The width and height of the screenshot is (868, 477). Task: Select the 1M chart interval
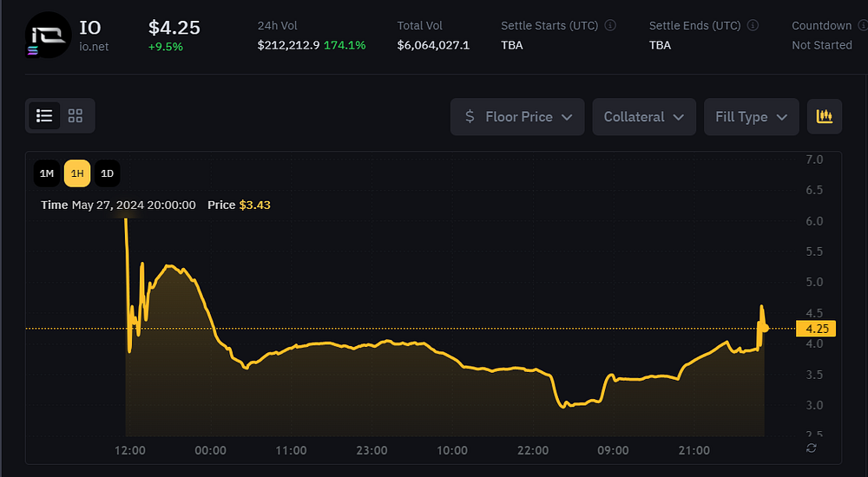47,173
